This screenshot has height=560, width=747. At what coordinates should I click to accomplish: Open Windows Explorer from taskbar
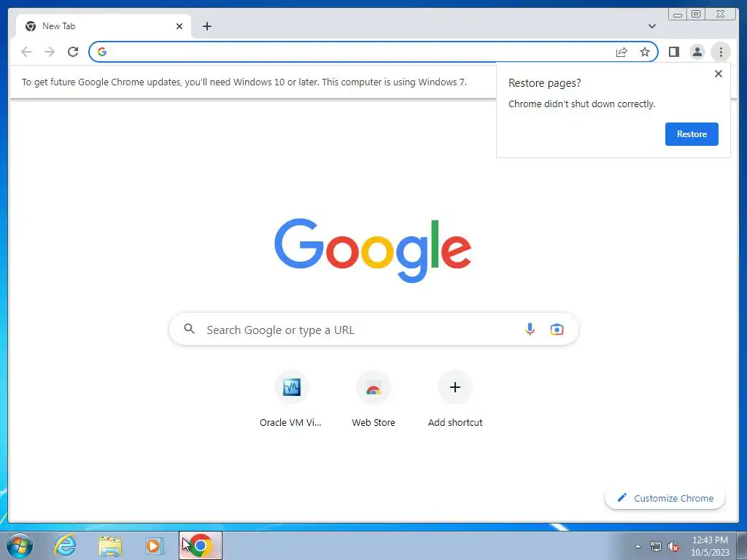(x=110, y=545)
